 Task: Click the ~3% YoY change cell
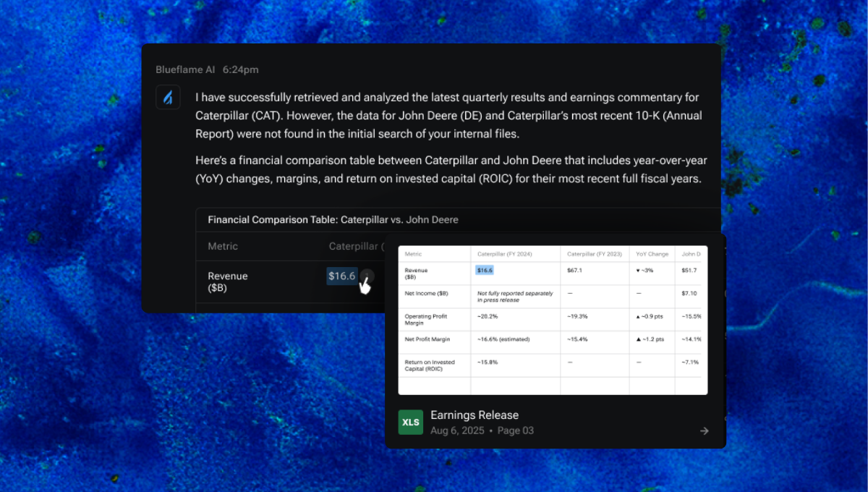(647, 270)
